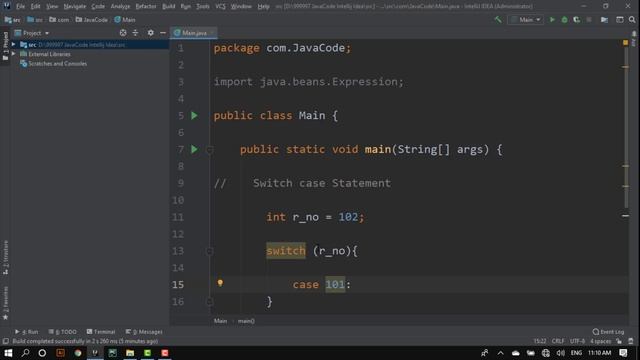The width and height of the screenshot is (640, 360).
Task: Hide the Project tool window with the minus icon
Action: 163,33
